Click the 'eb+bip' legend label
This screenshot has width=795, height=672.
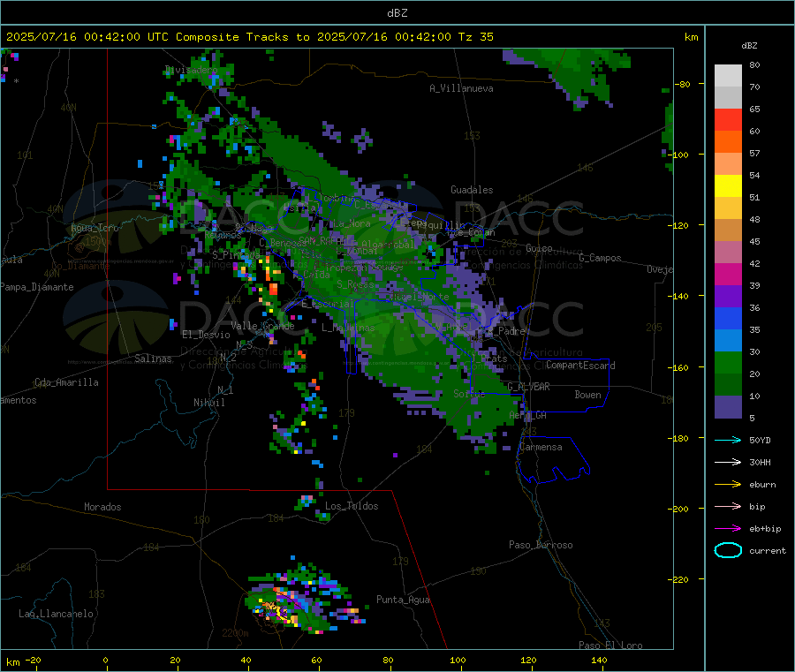point(765,529)
